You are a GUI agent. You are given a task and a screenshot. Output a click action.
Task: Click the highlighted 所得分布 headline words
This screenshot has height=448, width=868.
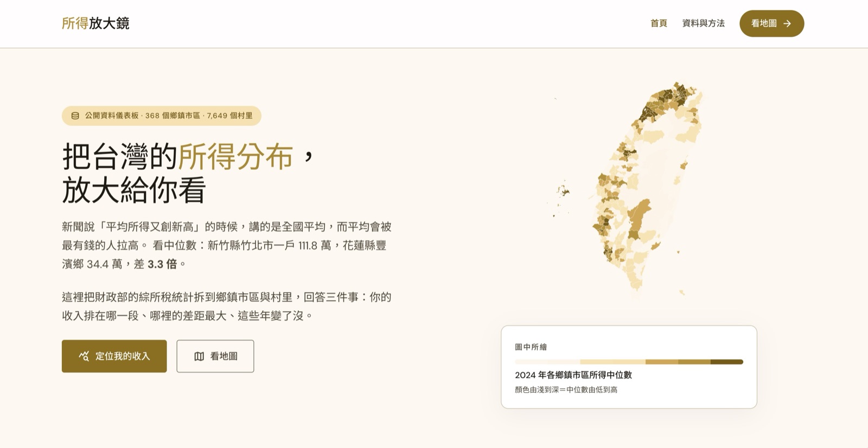pyautogui.click(x=235, y=156)
